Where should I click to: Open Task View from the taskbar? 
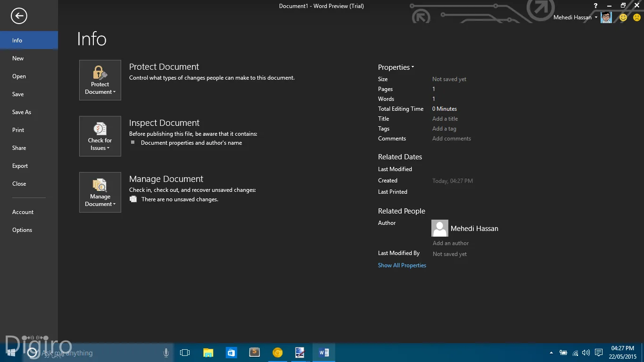tap(185, 353)
